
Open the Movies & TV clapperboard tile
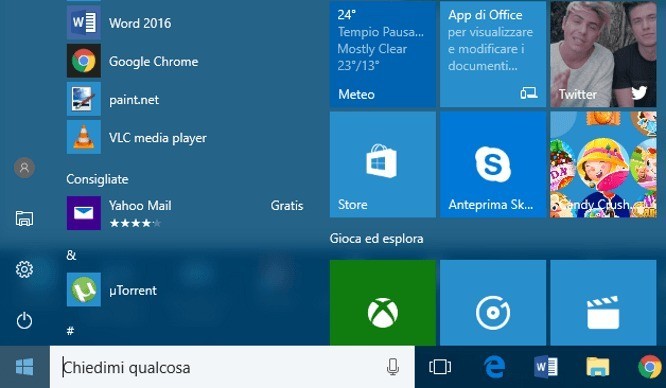point(603,303)
